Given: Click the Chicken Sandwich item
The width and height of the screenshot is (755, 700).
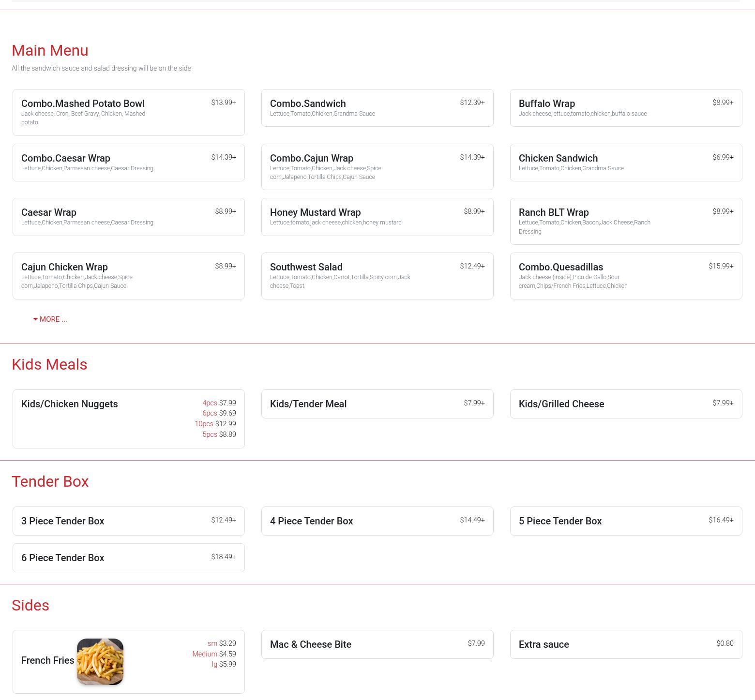Looking at the screenshot, I should pyautogui.click(x=626, y=163).
